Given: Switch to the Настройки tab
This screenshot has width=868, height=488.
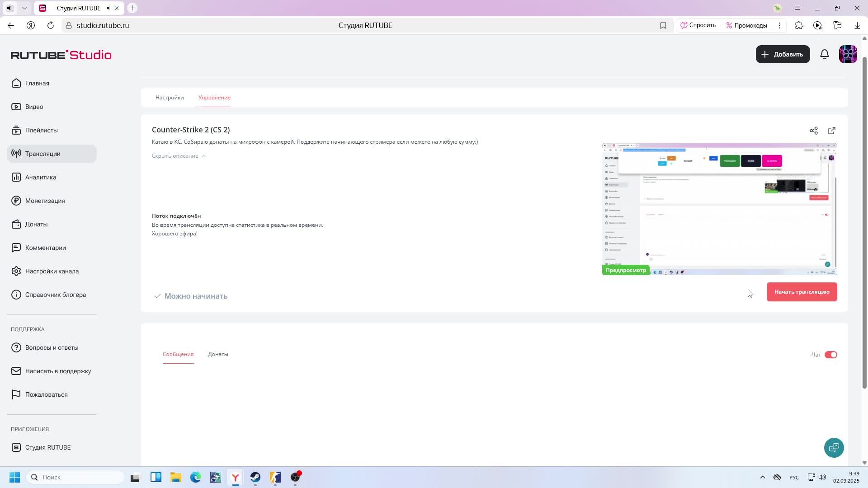Looking at the screenshot, I should click(x=170, y=98).
